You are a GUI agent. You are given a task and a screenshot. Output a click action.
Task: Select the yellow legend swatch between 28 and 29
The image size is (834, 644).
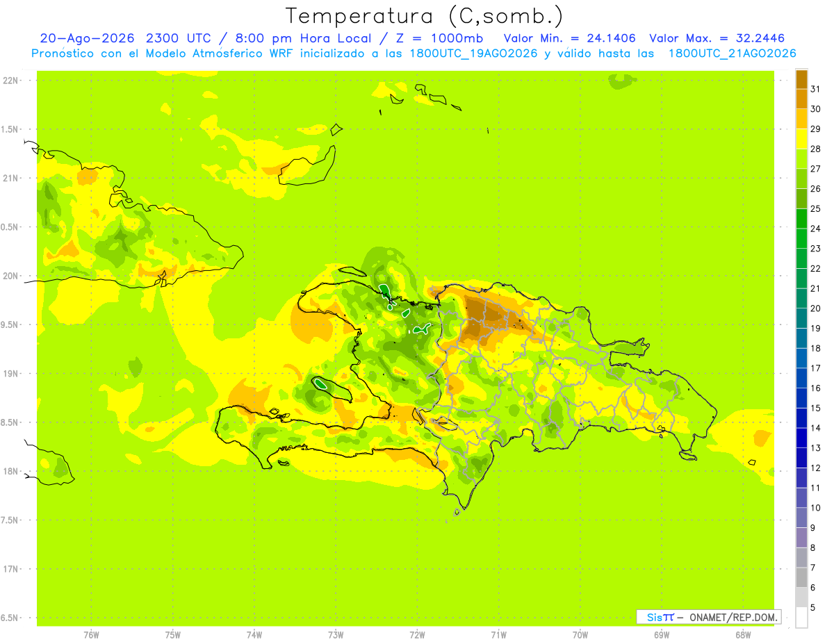click(x=801, y=139)
